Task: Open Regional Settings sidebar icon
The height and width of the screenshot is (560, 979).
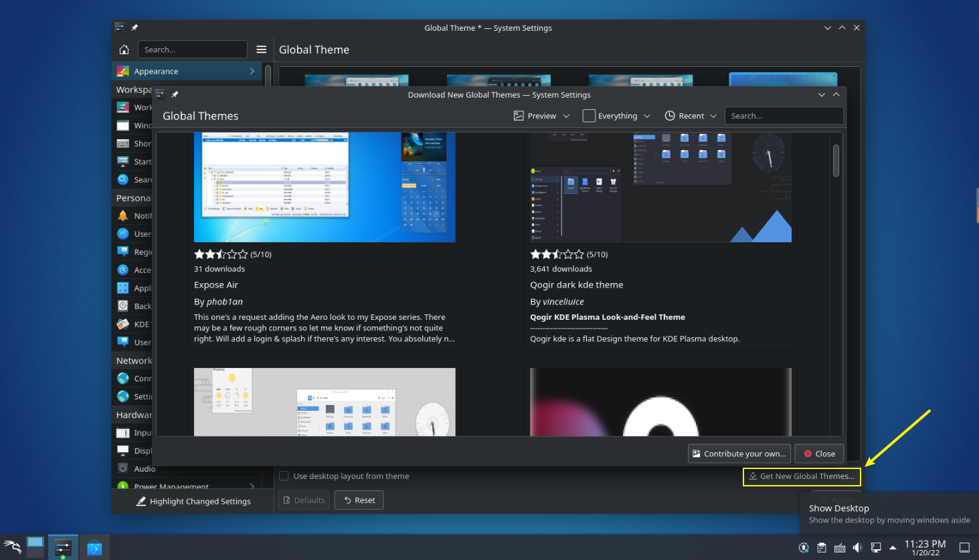Action: [123, 252]
